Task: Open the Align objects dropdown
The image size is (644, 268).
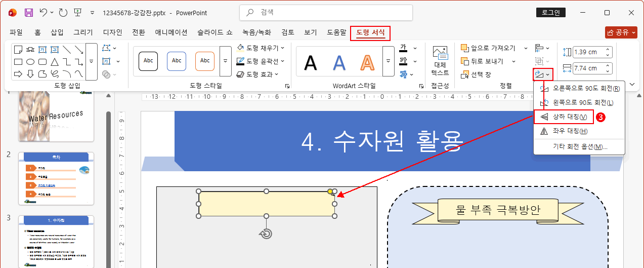Action: (x=542, y=48)
